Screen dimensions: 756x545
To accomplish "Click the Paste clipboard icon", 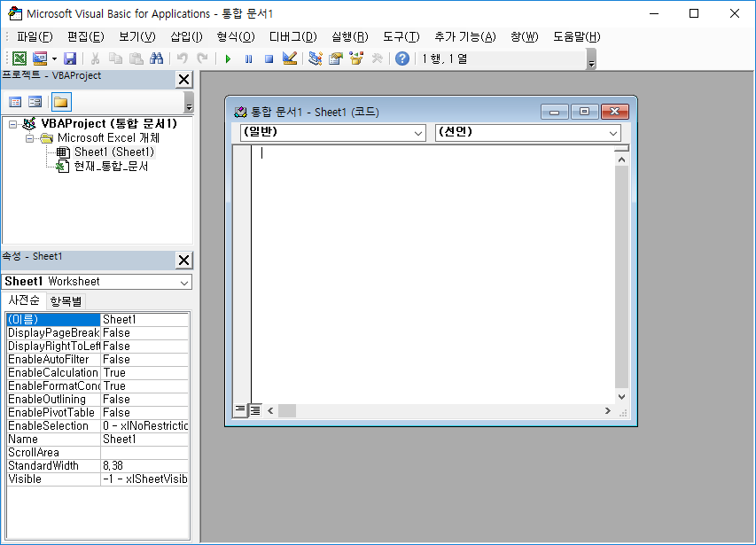I will [136, 58].
